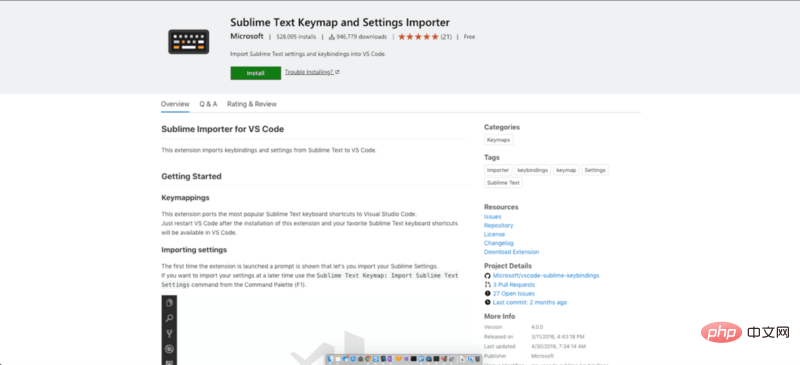Open Finder at the dock's left end
This screenshot has height=365, width=800.
330,359
